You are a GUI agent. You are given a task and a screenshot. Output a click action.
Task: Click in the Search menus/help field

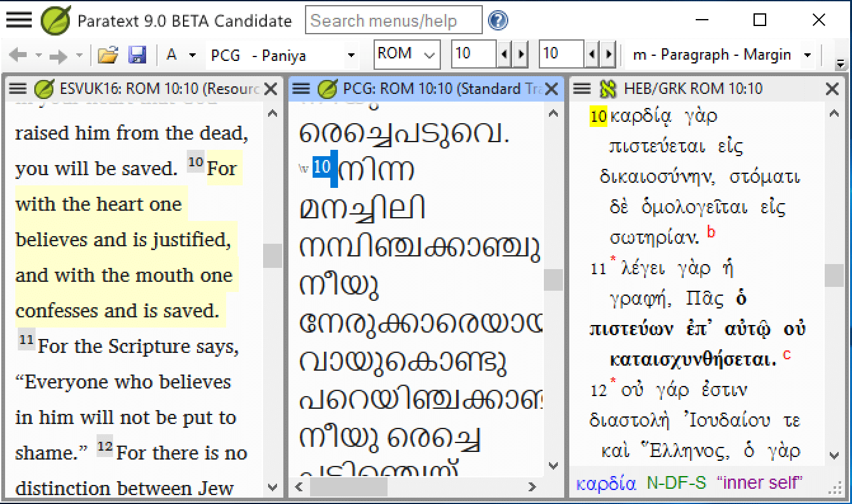point(393,21)
